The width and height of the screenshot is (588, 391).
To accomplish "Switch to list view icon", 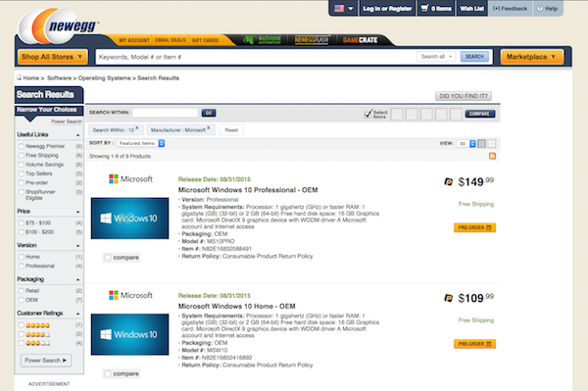I will point(482,144).
